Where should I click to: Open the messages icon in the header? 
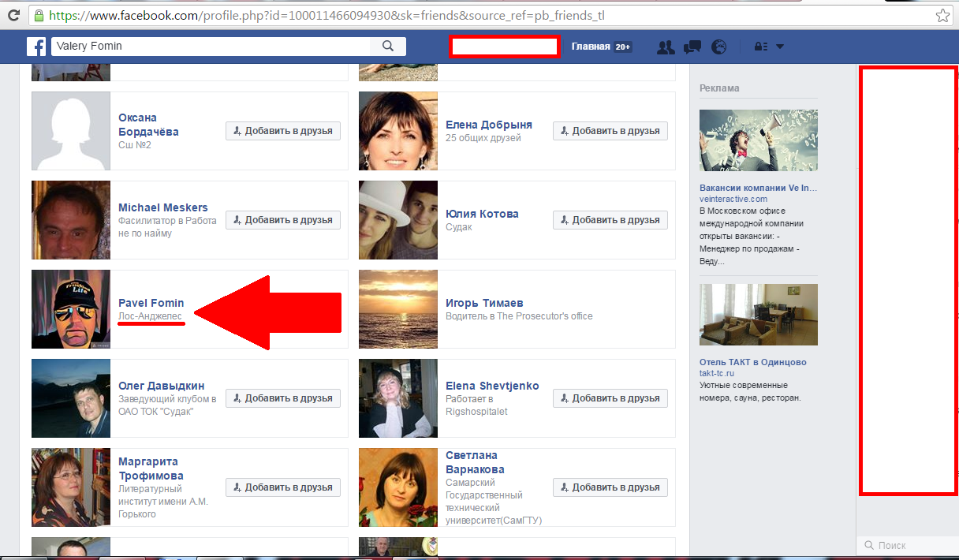[692, 47]
